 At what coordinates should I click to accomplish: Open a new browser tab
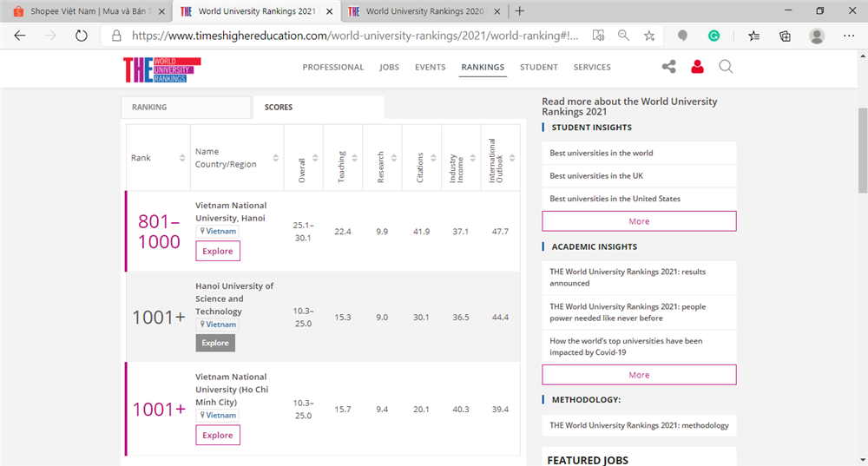click(519, 11)
